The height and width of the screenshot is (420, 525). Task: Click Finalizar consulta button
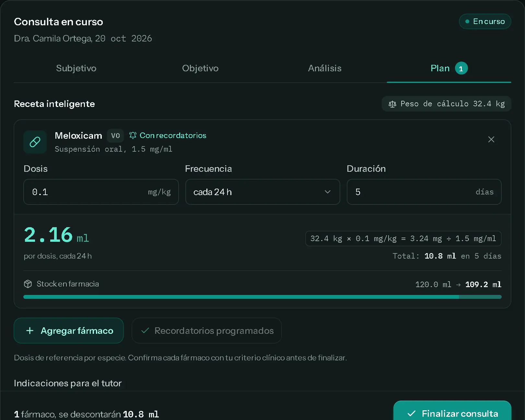pyautogui.click(x=452, y=411)
